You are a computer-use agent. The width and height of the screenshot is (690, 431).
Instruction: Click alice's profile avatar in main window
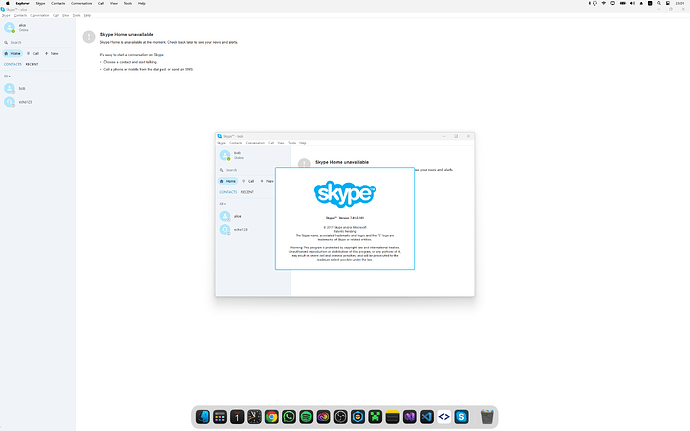pos(9,27)
